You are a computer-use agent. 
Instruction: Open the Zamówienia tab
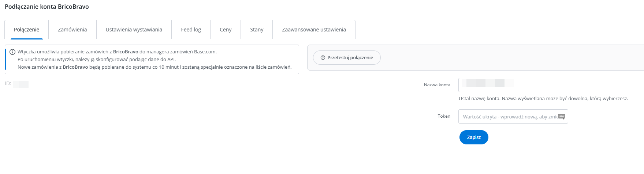tap(72, 30)
